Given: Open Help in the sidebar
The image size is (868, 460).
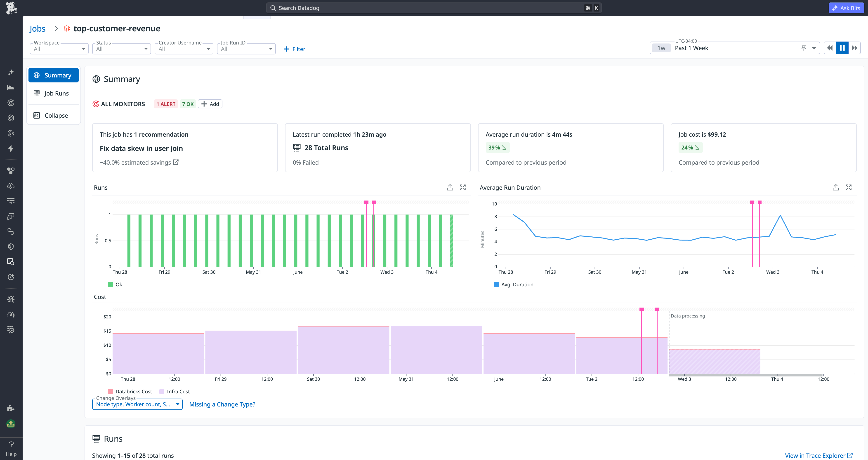Looking at the screenshot, I should point(11,449).
